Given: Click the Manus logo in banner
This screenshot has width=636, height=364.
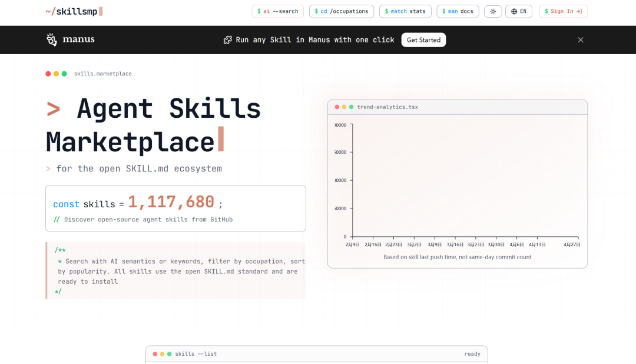Looking at the screenshot, I should tap(70, 39).
